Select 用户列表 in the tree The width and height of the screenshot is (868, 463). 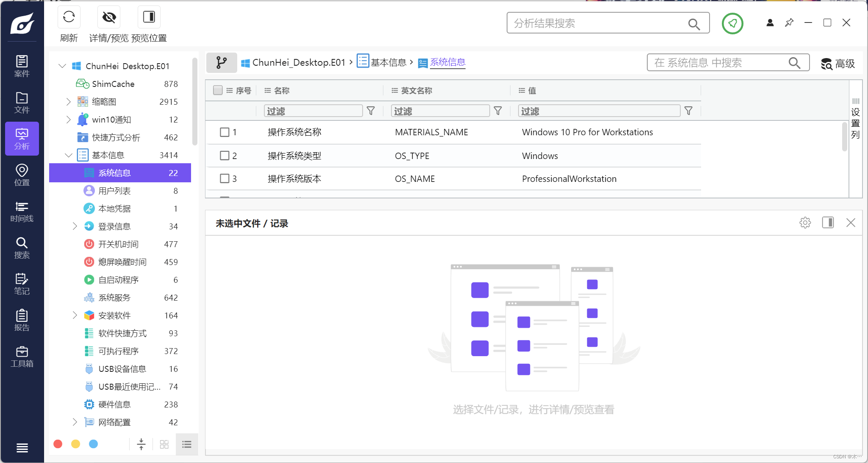click(x=114, y=191)
